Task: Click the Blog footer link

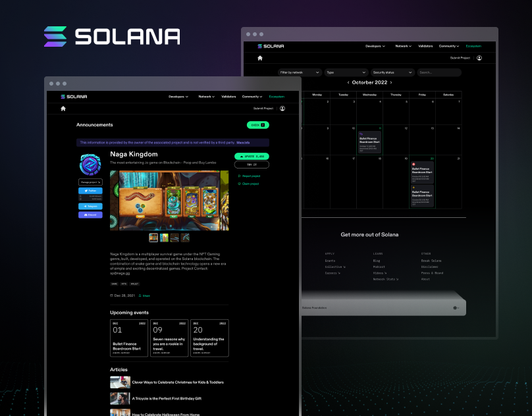Action: click(376, 261)
